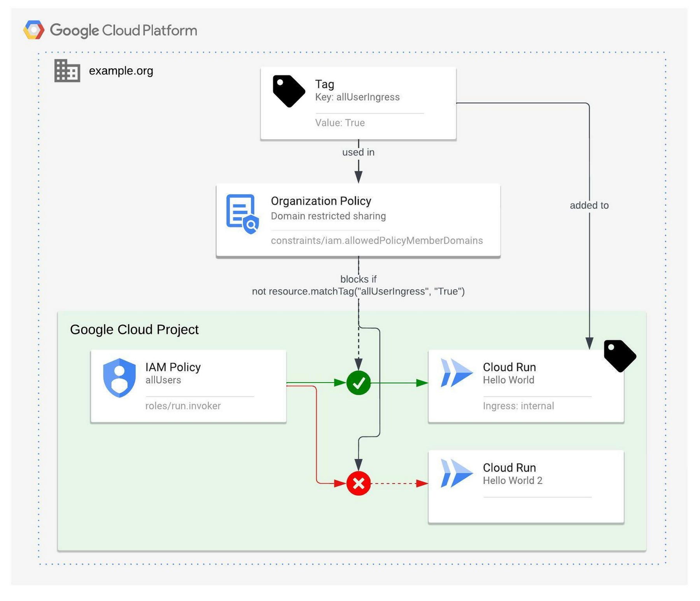
Task: Click the 'Tag' card heading
Action: pyautogui.click(x=324, y=84)
